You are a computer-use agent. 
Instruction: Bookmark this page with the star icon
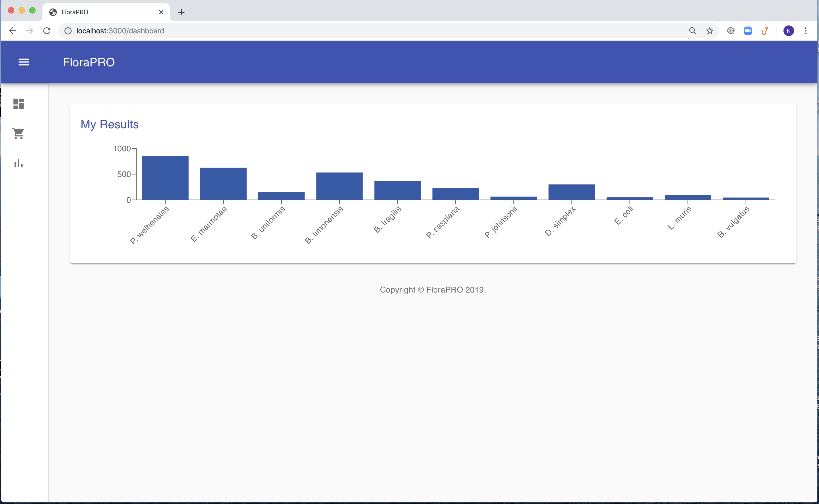[x=709, y=31]
